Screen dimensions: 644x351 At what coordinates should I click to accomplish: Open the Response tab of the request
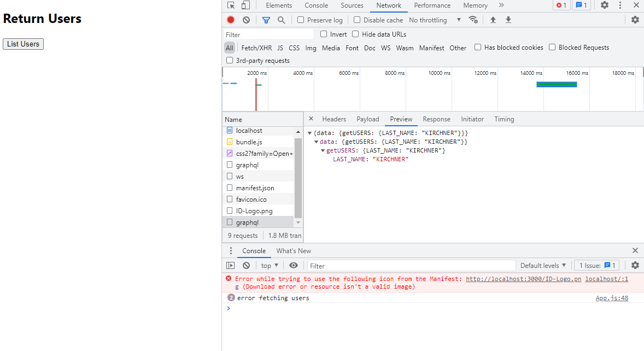click(x=437, y=119)
